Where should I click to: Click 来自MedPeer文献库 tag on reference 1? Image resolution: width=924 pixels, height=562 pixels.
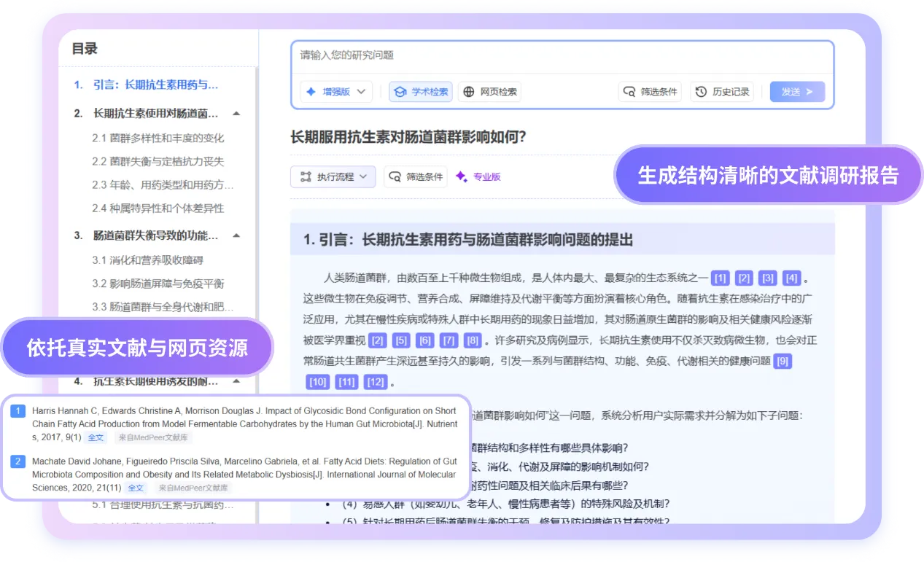(x=153, y=437)
